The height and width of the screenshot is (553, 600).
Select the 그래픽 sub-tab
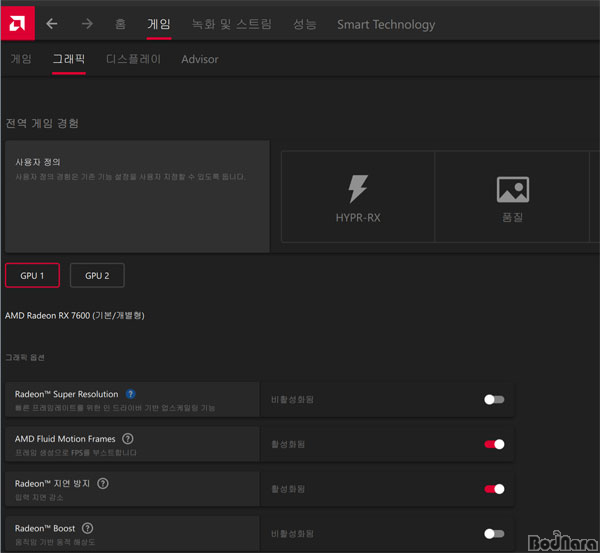68,59
